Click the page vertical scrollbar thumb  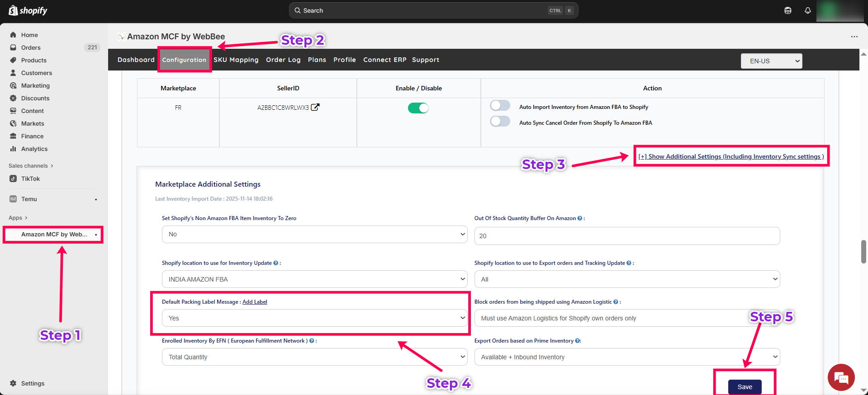tap(863, 251)
